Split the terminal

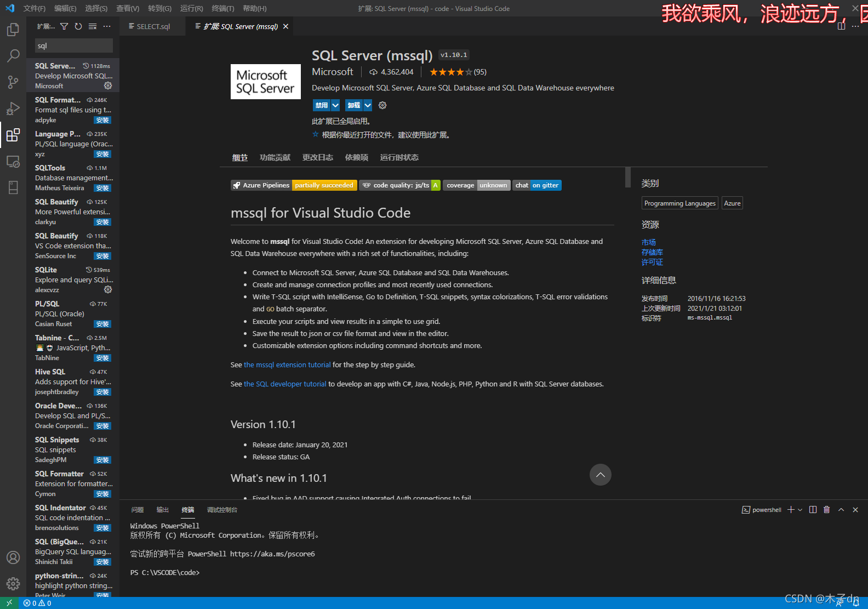(813, 510)
